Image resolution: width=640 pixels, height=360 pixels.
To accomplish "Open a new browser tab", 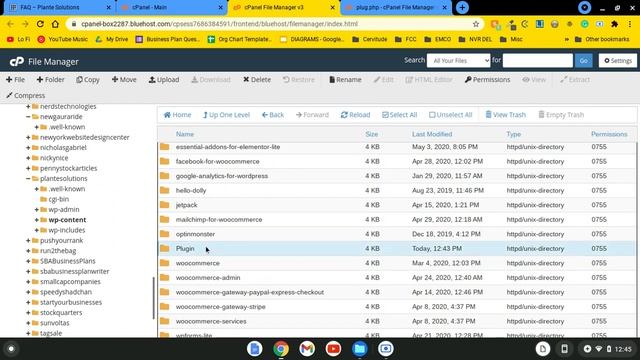I will click(x=462, y=7).
